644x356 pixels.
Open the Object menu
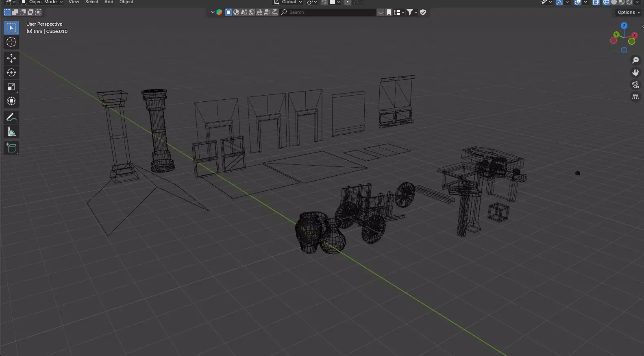click(126, 2)
